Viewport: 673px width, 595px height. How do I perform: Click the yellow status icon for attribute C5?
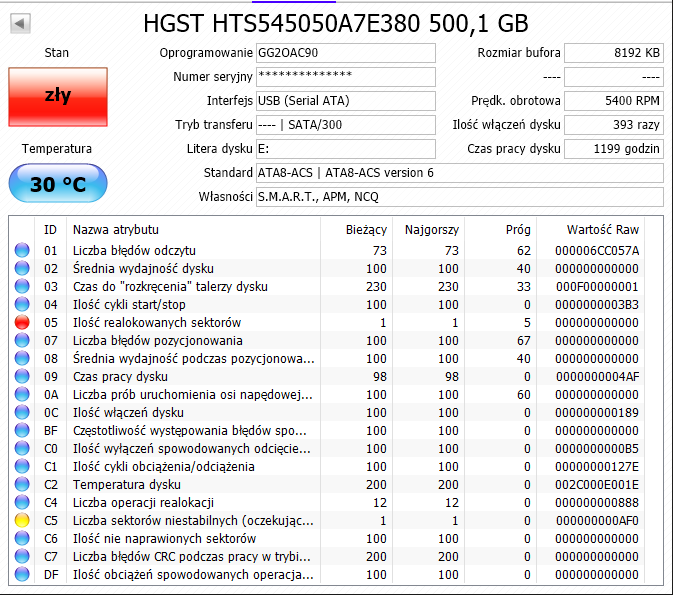coord(22,521)
